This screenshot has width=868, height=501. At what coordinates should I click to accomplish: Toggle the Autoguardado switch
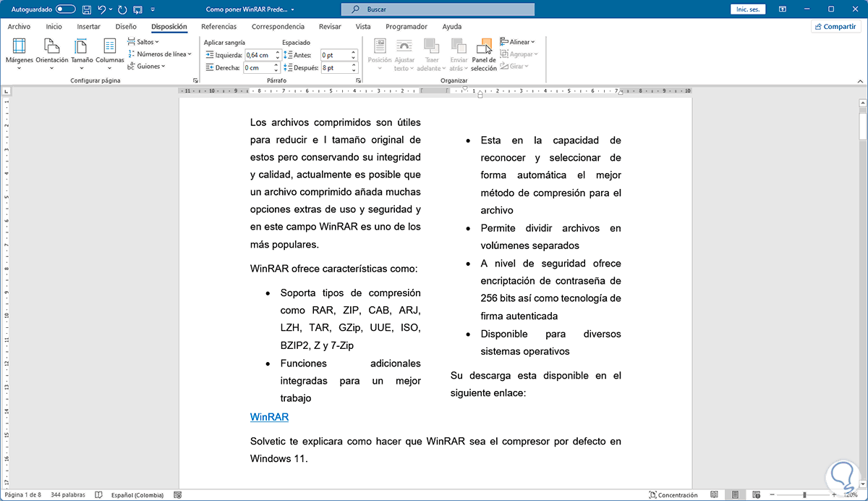coord(65,10)
